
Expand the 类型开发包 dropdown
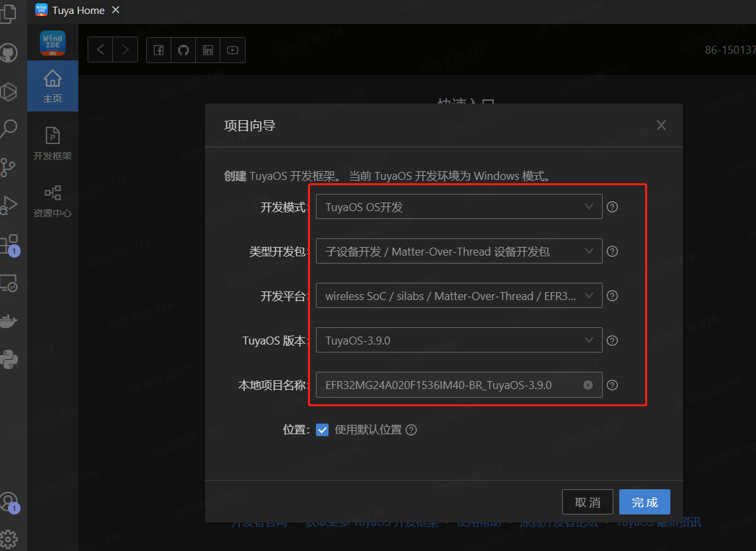(x=459, y=251)
